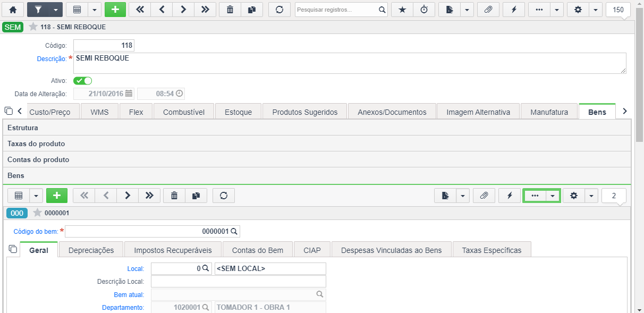Add a new product record with top green plus
The image size is (644, 313).
point(115,10)
